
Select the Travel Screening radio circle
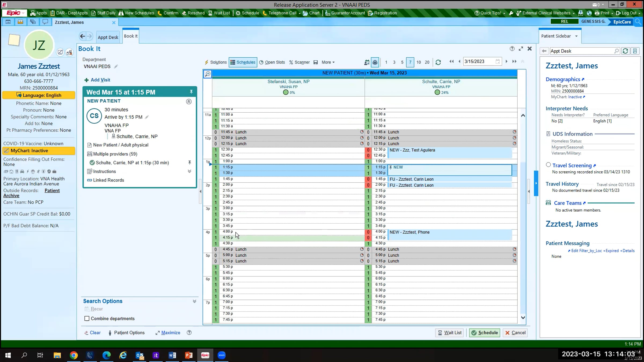coord(548,165)
